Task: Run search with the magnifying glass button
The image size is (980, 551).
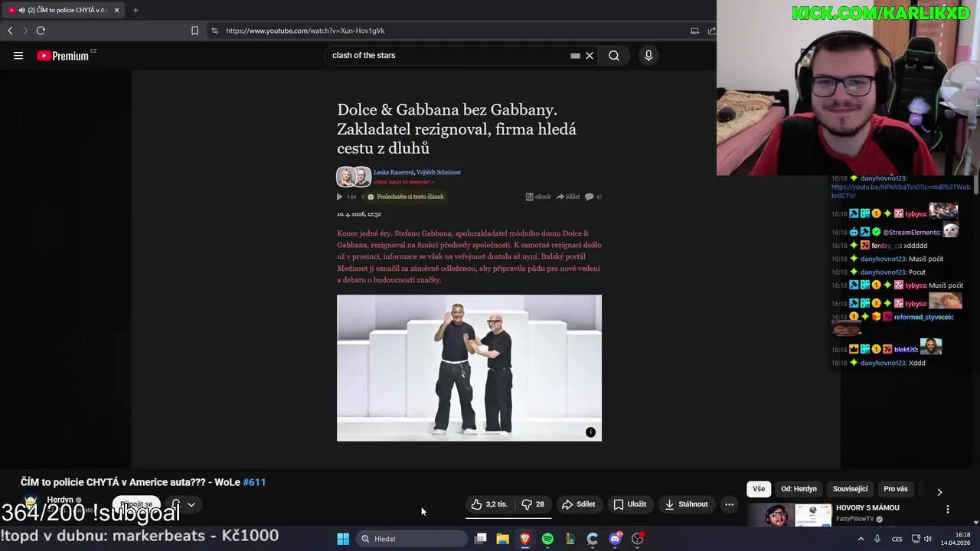Action: tap(614, 55)
